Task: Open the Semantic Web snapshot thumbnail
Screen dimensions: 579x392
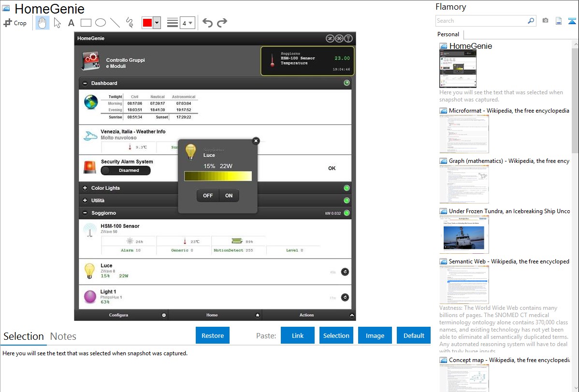Action: 464,285
